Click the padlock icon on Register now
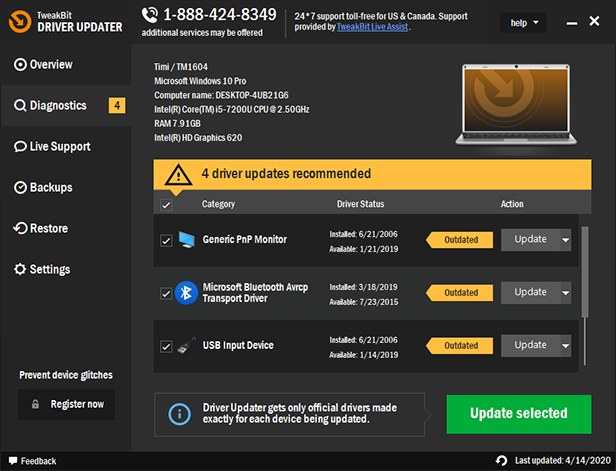The image size is (616, 471). pos(35,404)
